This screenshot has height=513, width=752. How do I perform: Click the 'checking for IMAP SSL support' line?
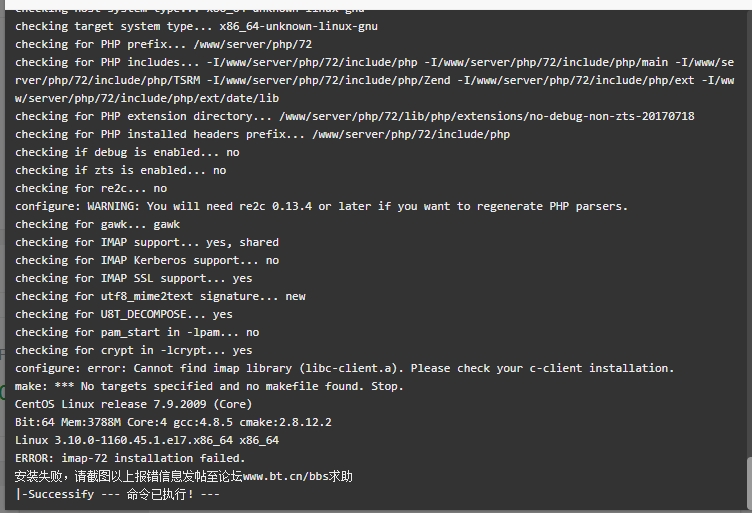[x=133, y=279]
